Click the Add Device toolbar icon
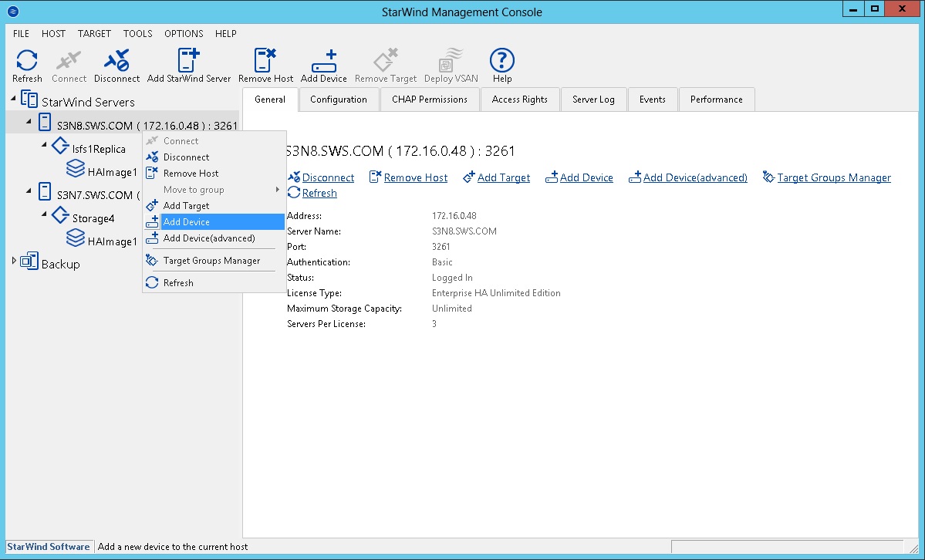The width and height of the screenshot is (925, 560). [x=324, y=60]
